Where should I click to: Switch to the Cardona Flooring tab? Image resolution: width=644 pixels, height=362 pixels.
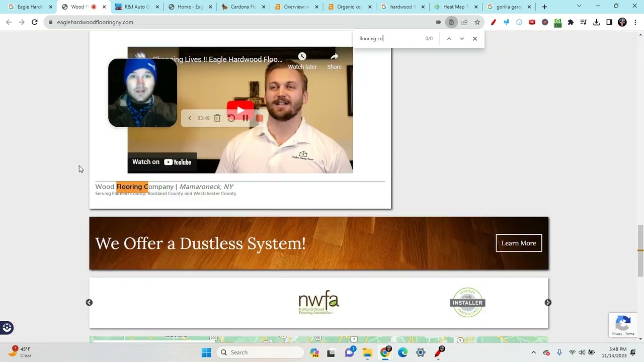(x=243, y=7)
